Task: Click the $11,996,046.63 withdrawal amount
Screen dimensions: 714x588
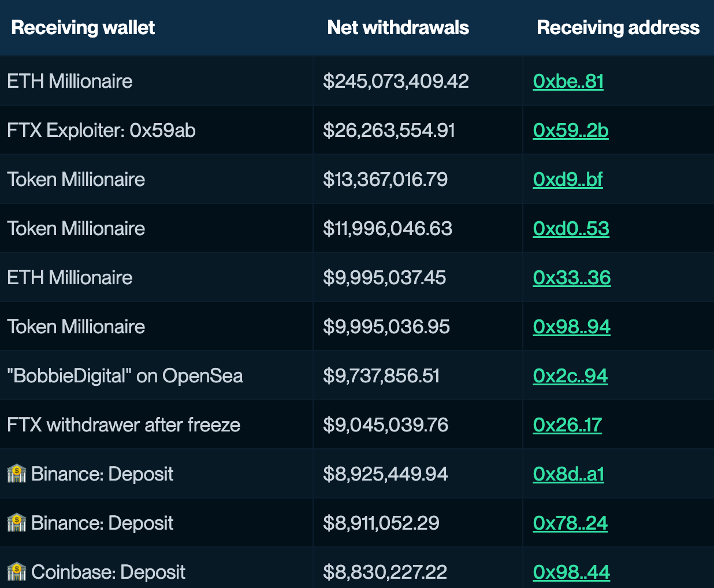Action: click(388, 229)
